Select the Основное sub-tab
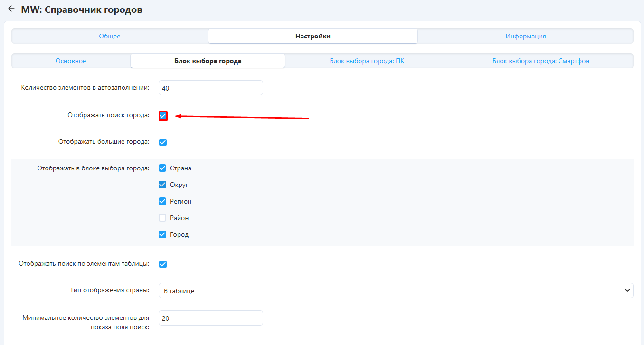 tap(71, 61)
